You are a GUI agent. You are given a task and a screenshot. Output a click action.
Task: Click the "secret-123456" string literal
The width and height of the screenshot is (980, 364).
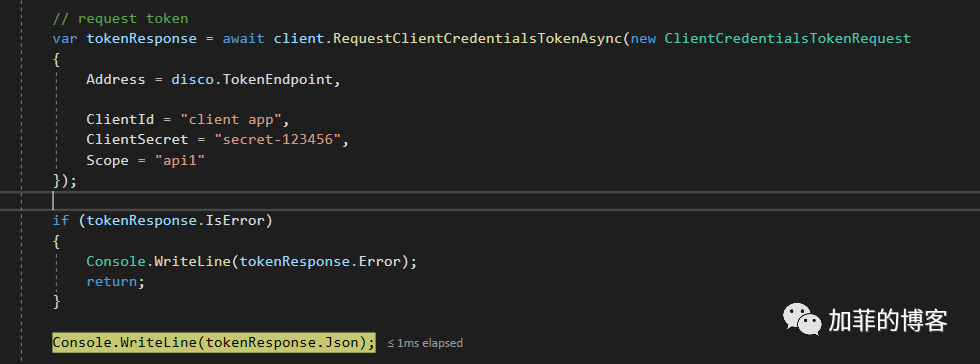click(278, 140)
